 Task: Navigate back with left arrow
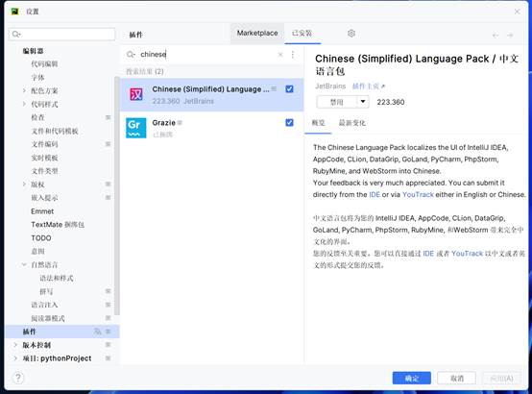(496, 35)
